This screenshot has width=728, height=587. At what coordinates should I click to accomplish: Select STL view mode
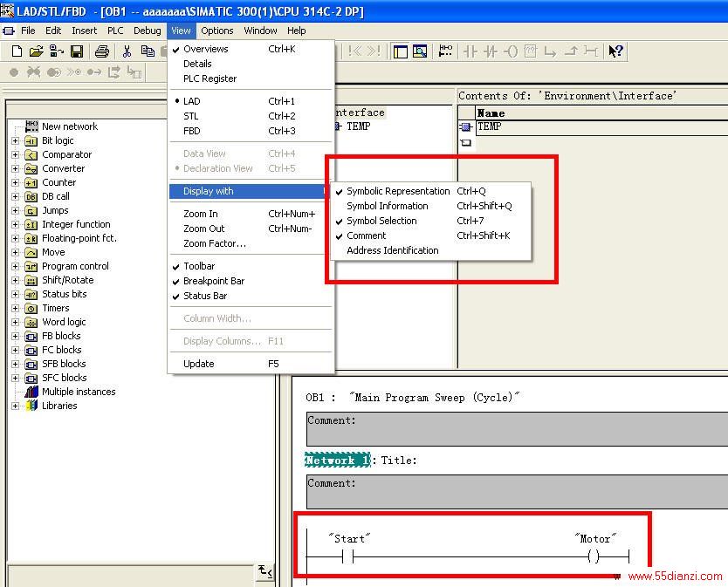251,116
